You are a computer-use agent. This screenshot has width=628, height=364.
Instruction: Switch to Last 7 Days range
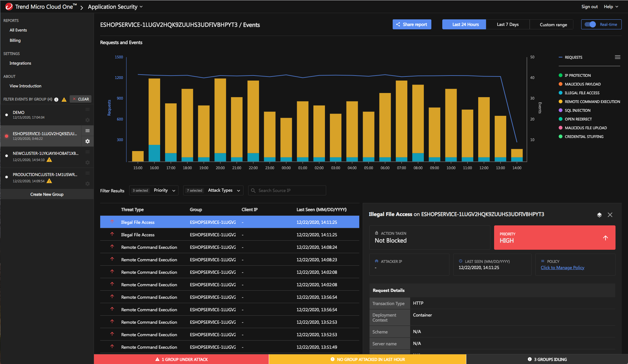coord(508,25)
